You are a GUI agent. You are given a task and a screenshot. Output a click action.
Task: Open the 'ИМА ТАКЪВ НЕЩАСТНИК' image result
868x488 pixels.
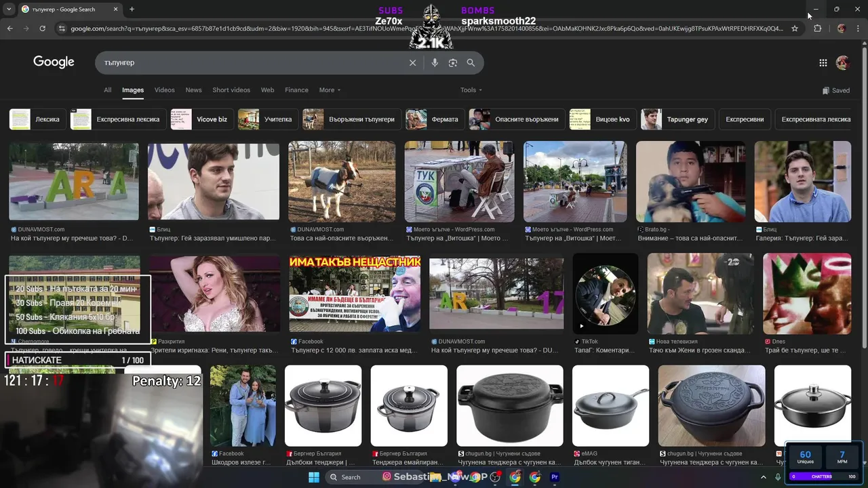[x=355, y=293]
